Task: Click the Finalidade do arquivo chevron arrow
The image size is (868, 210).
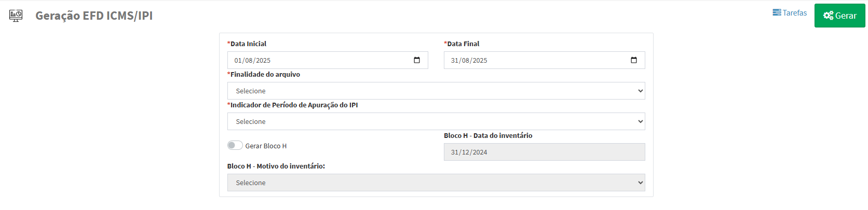Action: click(x=640, y=91)
